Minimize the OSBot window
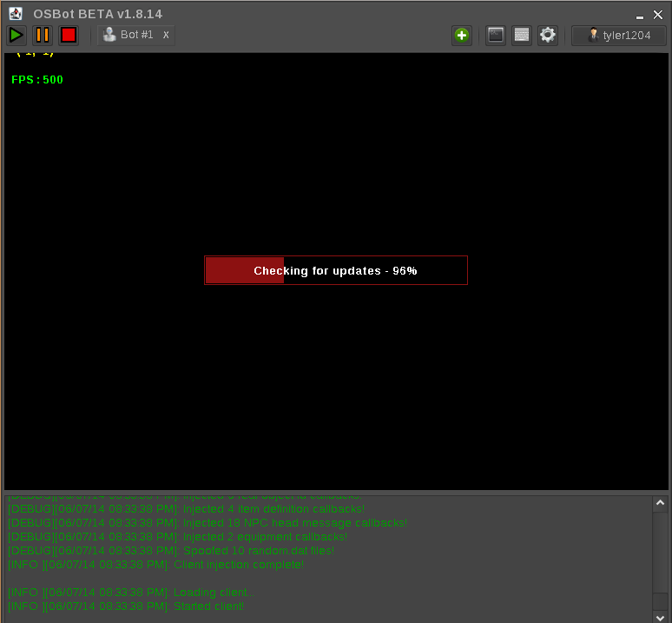This screenshot has width=672, height=623. pos(639,16)
